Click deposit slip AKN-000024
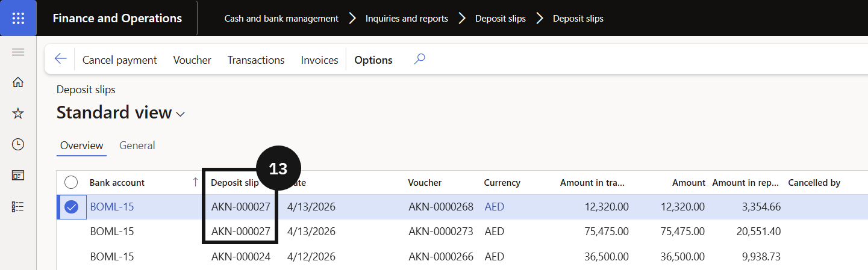The height and width of the screenshot is (270, 868). pos(241,257)
